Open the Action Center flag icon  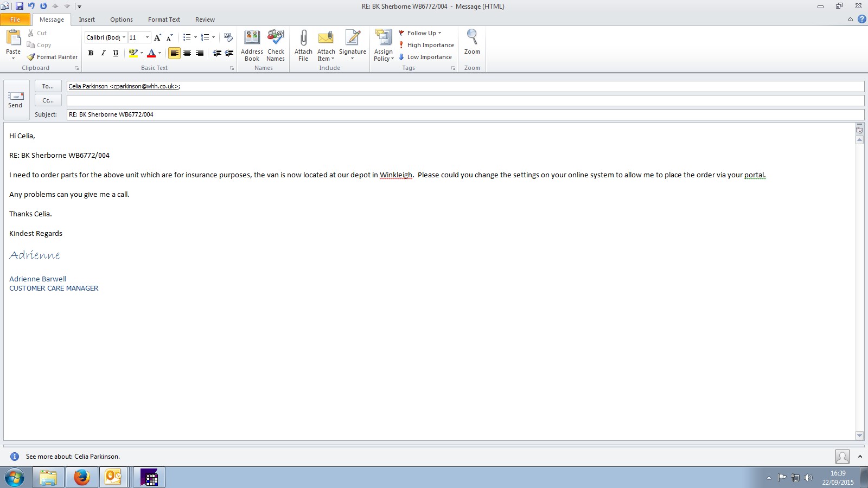tap(782, 478)
